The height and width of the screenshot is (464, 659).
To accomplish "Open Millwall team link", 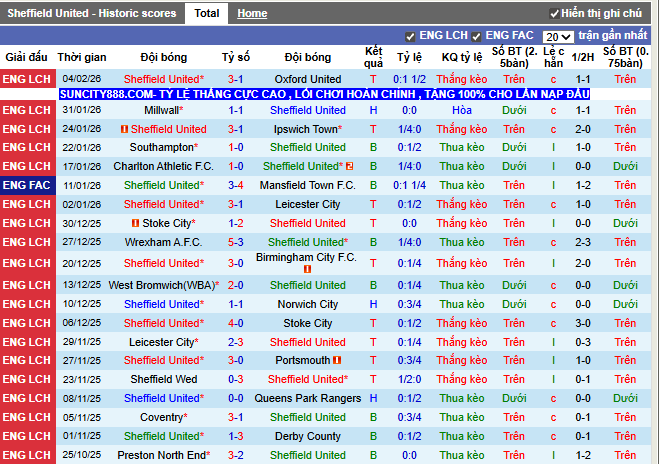I will (162, 110).
